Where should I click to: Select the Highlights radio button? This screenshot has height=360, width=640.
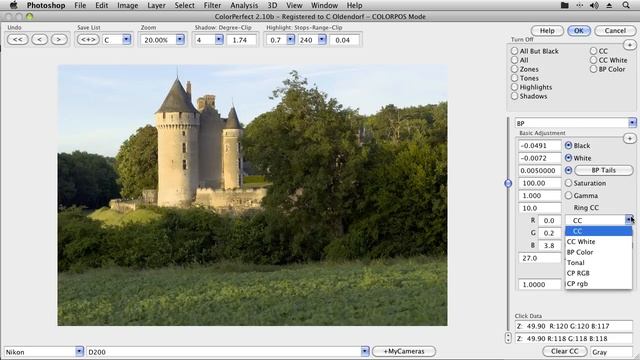(x=514, y=87)
